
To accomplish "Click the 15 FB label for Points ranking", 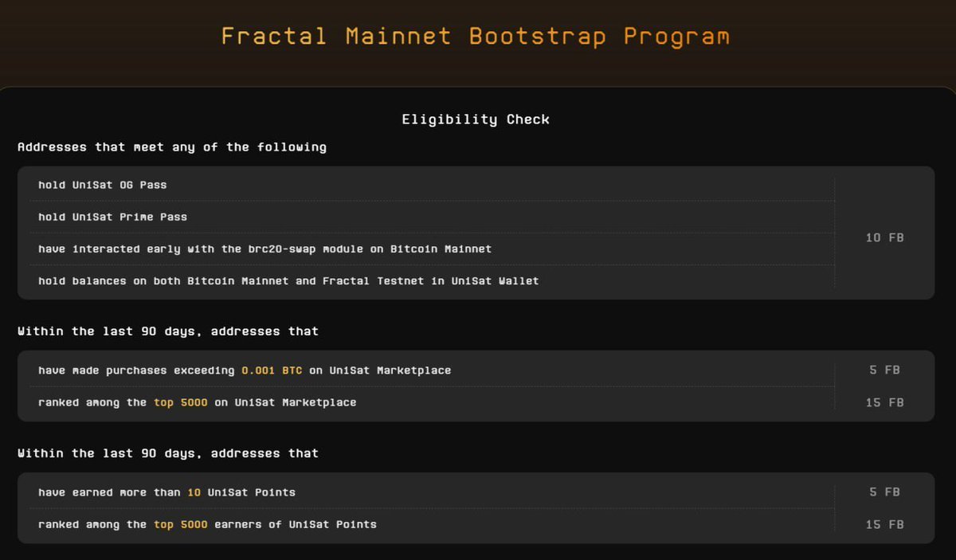I will 884,524.
